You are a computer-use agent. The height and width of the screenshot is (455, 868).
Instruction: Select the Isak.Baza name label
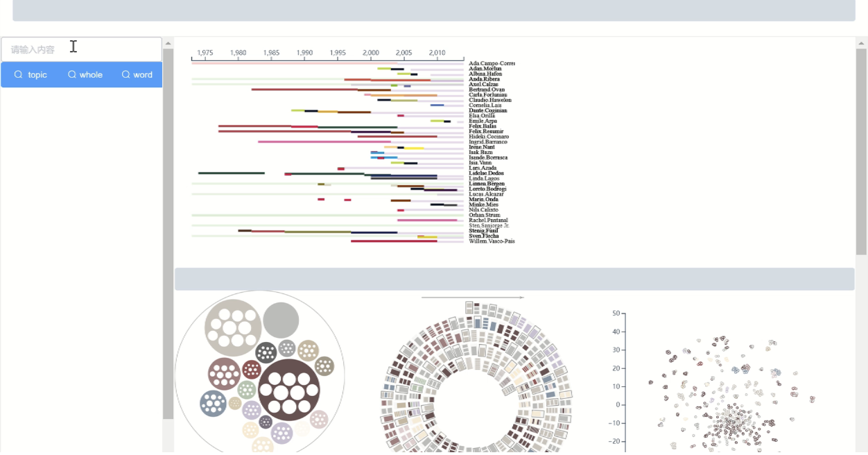tap(480, 152)
